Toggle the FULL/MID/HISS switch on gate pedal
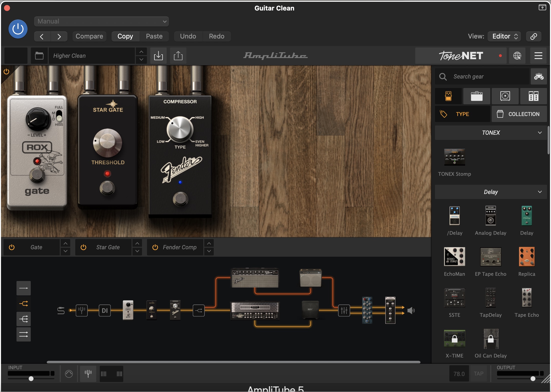The image size is (551, 392). 59,116
